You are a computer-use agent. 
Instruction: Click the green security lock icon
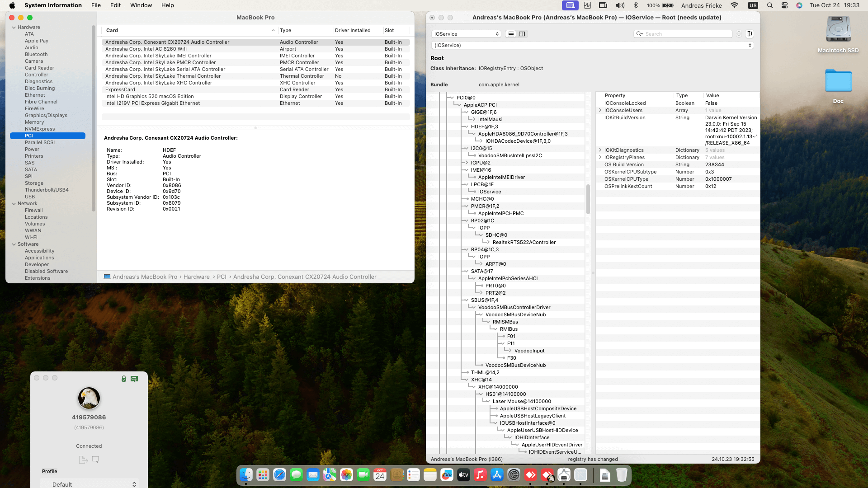[124, 379]
